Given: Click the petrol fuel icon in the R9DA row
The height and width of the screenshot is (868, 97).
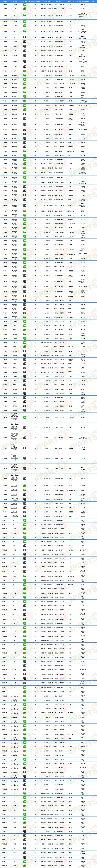Looking at the screenshot, I should click(x=25, y=267).
